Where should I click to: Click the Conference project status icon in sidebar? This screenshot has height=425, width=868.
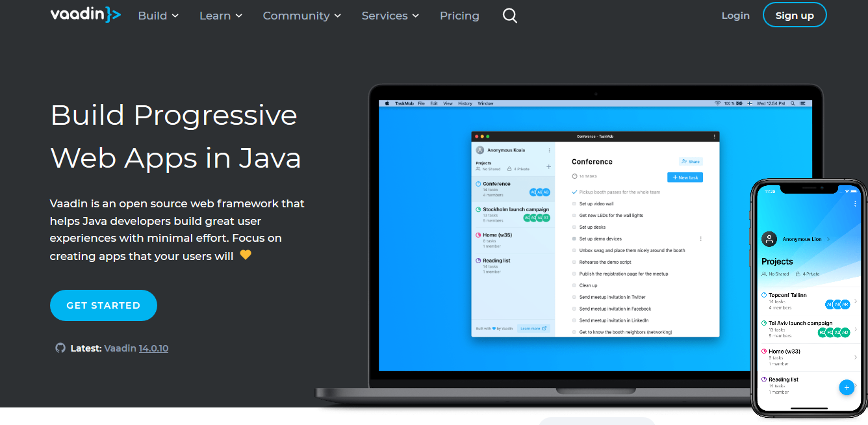(478, 184)
